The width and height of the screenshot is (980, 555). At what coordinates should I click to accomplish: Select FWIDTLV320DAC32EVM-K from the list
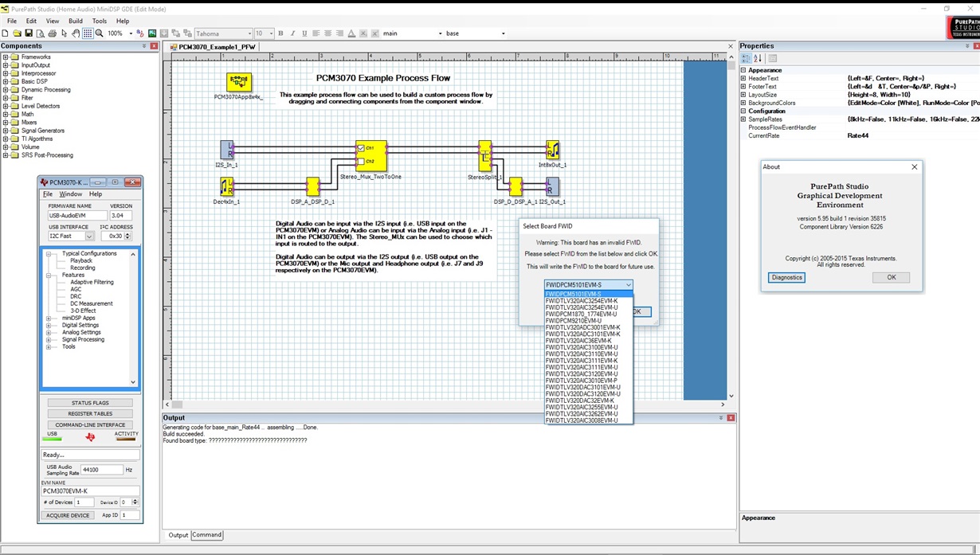(588, 401)
